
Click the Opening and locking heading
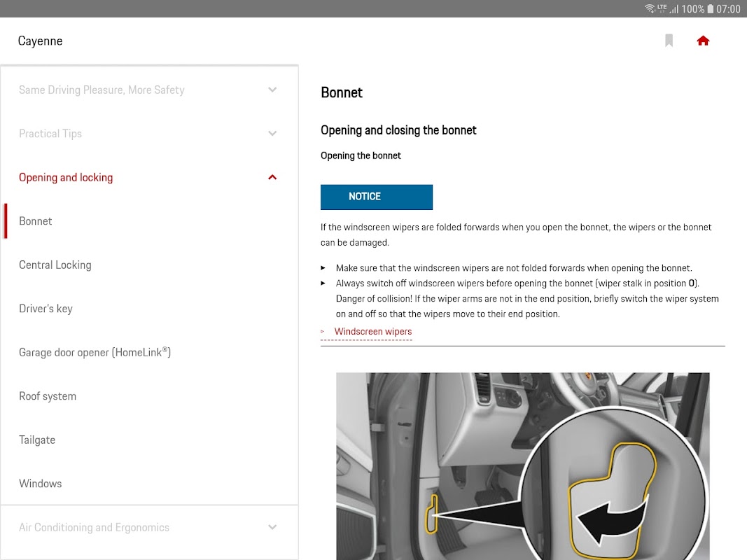[66, 178]
